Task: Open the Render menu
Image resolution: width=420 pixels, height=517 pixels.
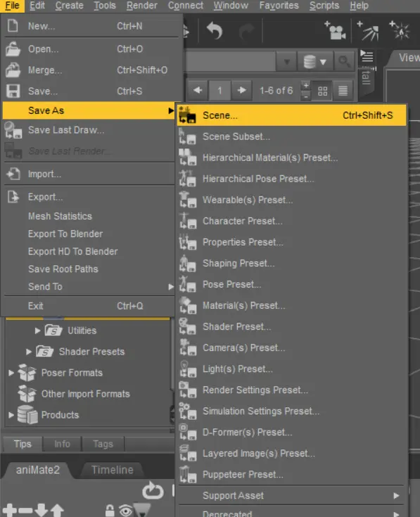Action: [x=141, y=6]
